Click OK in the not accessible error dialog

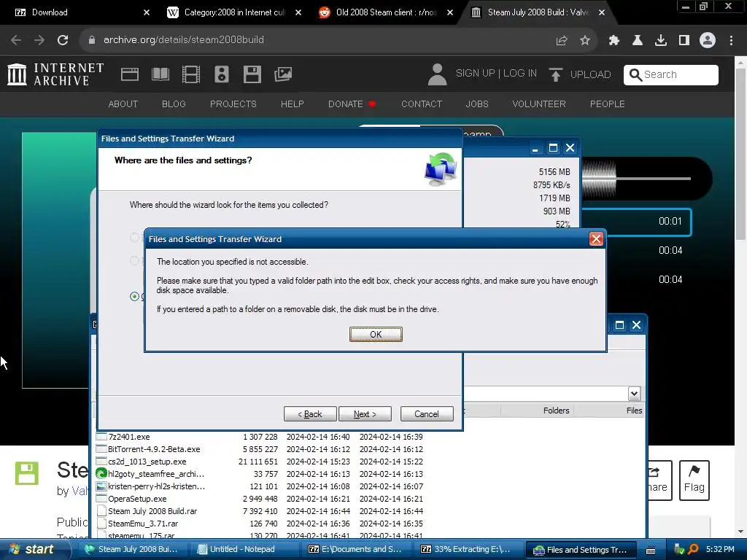coord(376,334)
